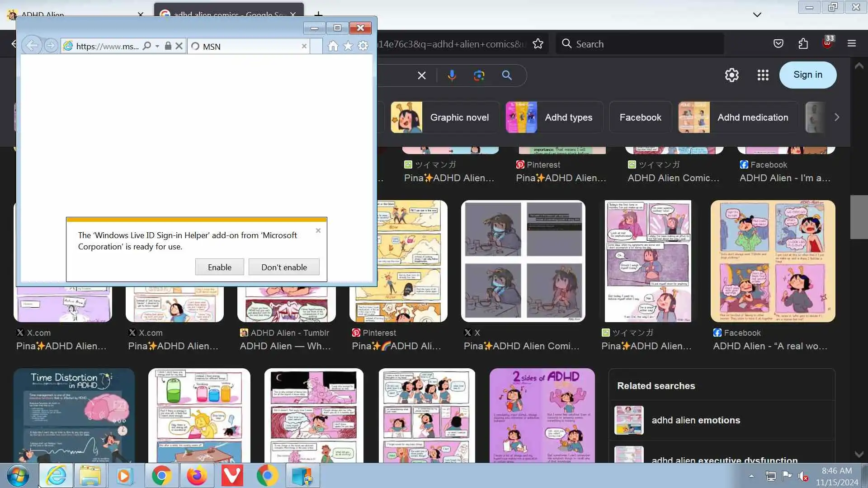Screen dimensions: 868x488
Task: Open Firefox extensions puzzle icon
Action: 803,44
